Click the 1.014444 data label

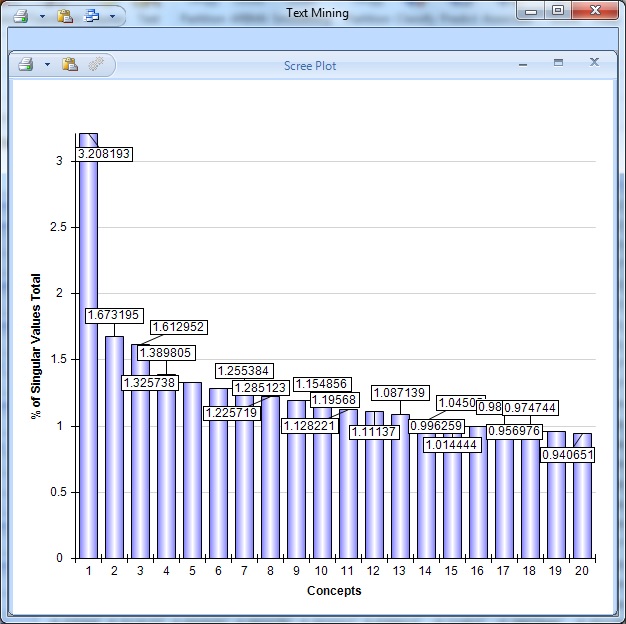pos(452,445)
